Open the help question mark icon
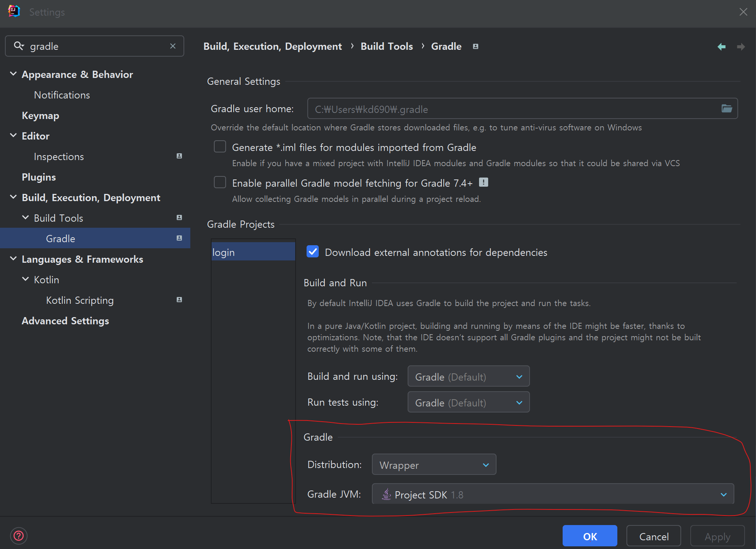This screenshot has width=756, height=549. [19, 536]
